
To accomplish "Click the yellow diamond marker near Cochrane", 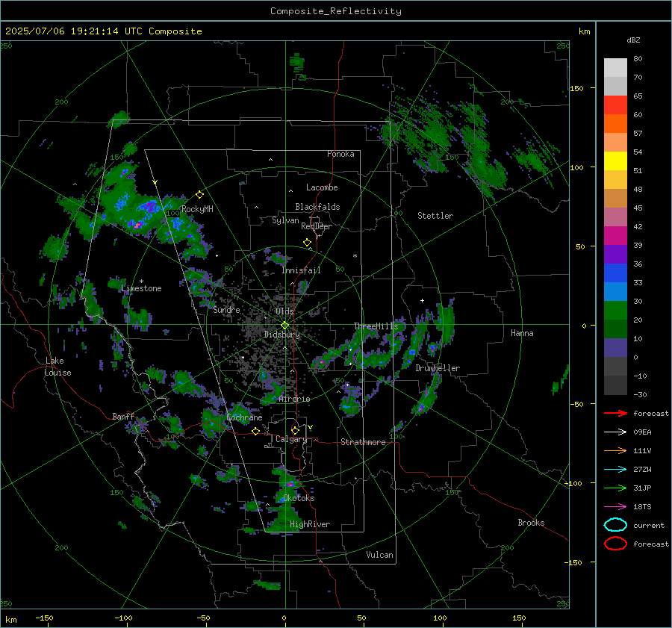I will [256, 431].
